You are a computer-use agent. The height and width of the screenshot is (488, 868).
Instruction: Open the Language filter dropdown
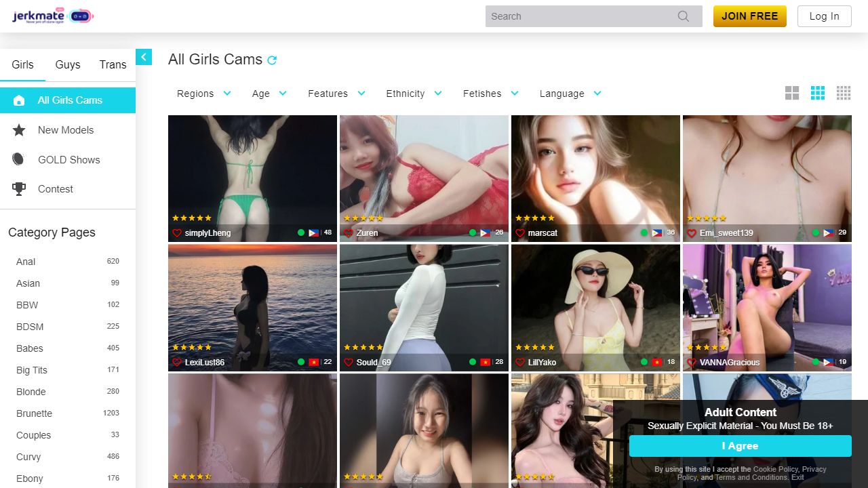(570, 94)
